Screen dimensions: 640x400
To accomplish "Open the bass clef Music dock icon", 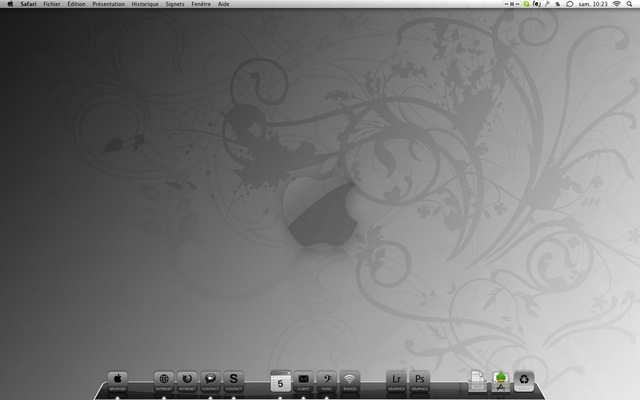I will (x=327, y=381).
